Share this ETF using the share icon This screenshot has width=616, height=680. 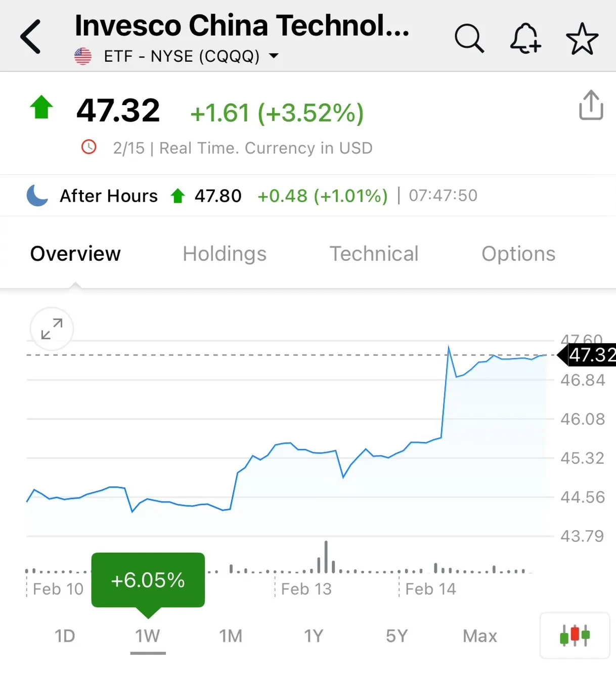[591, 105]
